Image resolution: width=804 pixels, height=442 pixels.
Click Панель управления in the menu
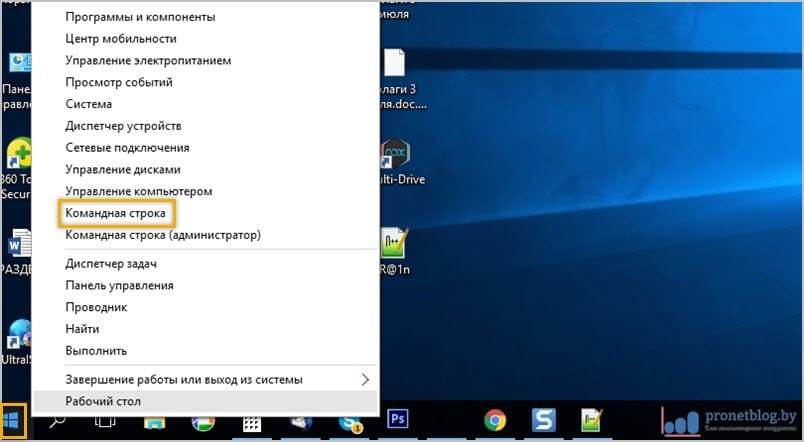coord(119,286)
